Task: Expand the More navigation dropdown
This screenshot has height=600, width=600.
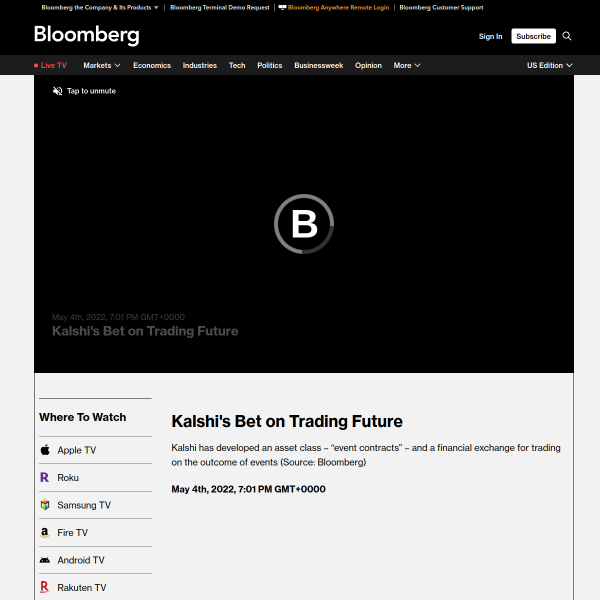Action: pos(407,65)
